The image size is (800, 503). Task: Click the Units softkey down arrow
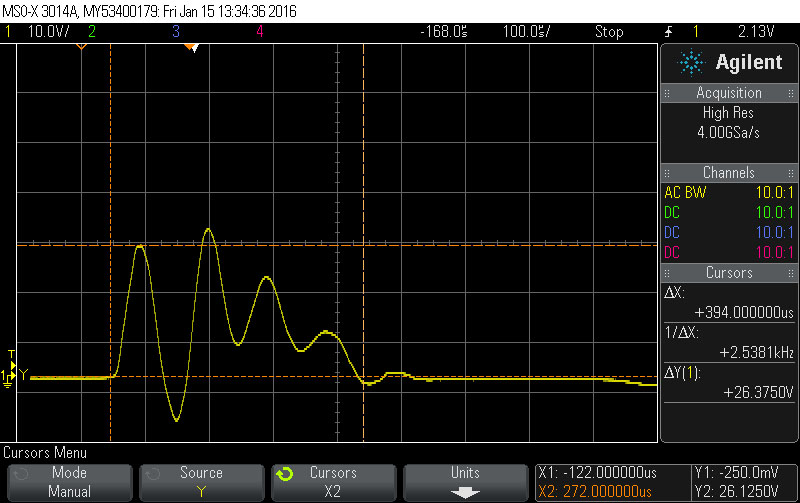[x=464, y=492]
